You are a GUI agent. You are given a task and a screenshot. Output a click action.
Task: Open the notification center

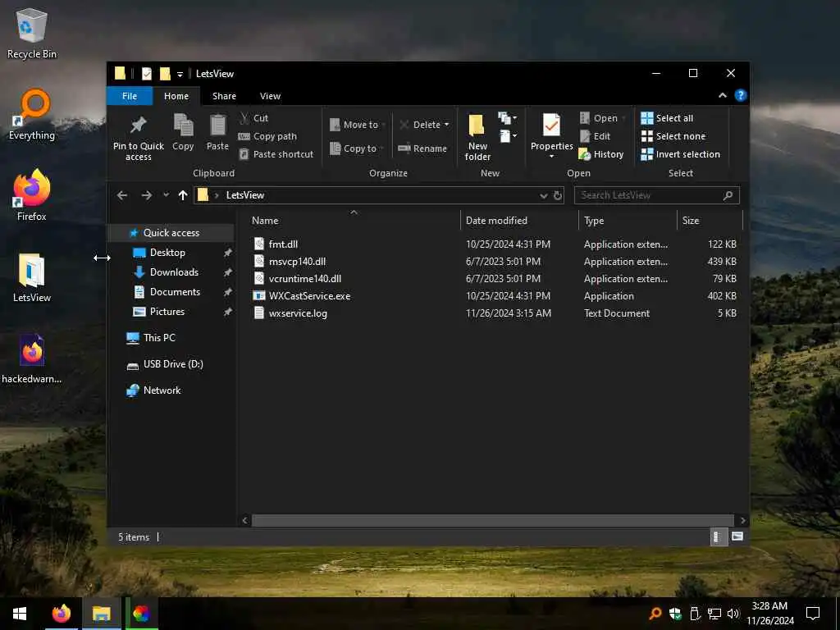coord(813,614)
